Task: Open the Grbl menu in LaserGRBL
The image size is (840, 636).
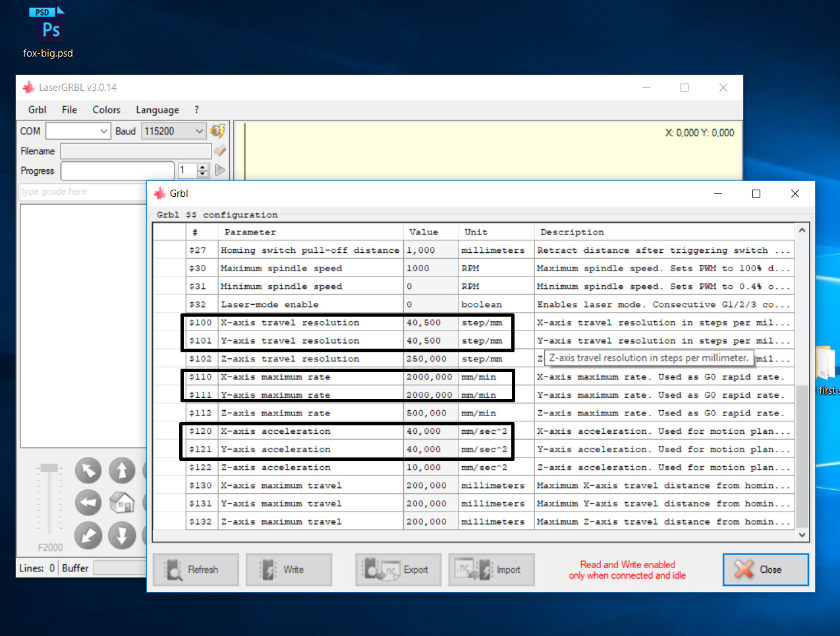Action: [x=38, y=110]
